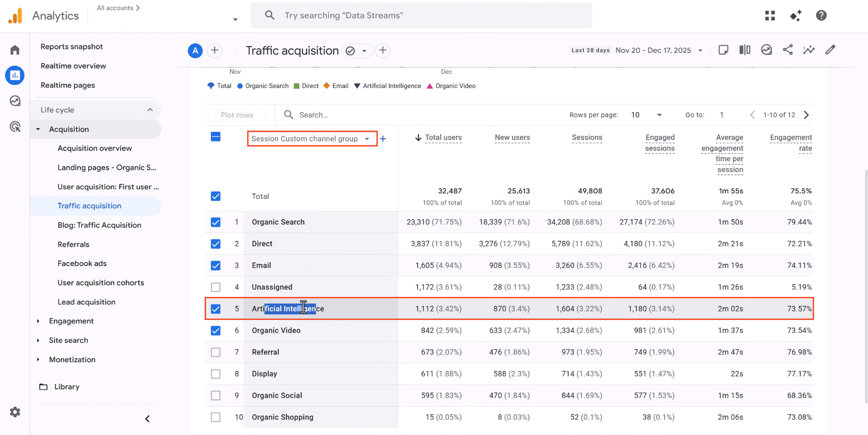Open the Advertising icon in sidebar
This screenshot has height=435, width=868.
coord(15,126)
